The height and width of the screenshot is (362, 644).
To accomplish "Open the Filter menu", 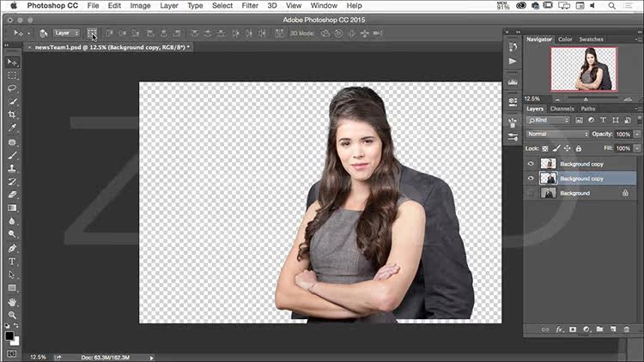I will pos(250,6).
